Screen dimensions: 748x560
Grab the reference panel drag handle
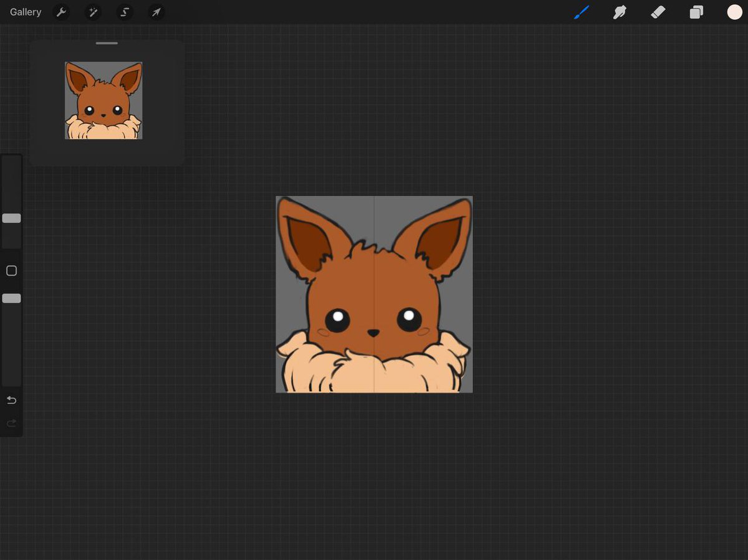106,43
